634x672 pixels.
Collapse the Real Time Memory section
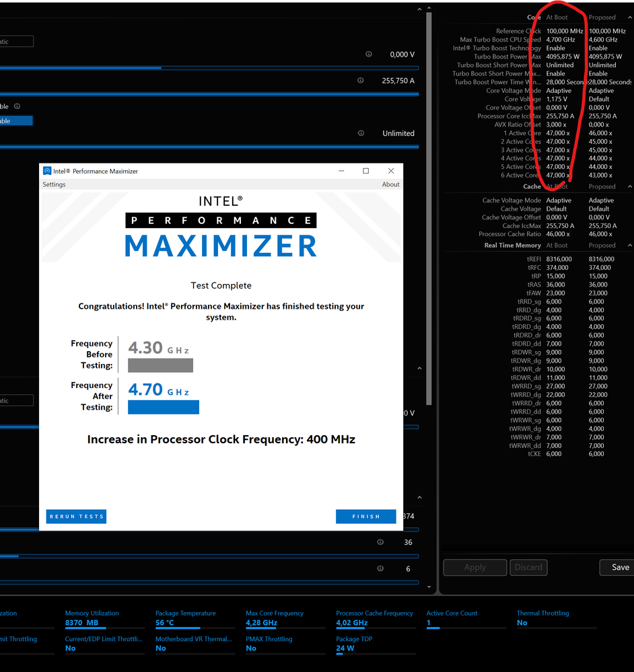point(629,245)
